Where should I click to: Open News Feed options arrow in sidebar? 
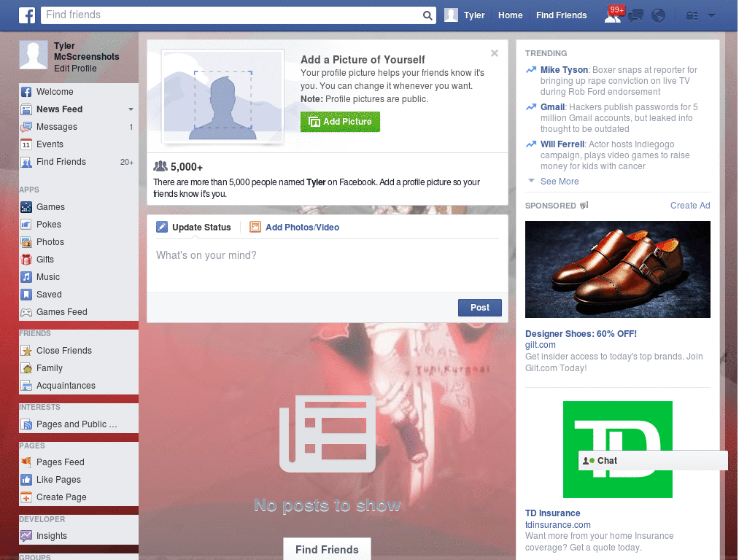tap(131, 109)
